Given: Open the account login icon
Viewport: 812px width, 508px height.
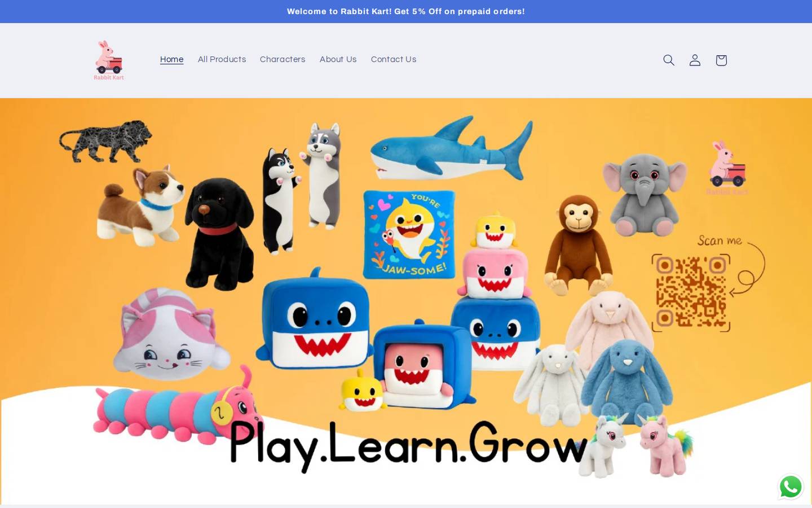Looking at the screenshot, I should tap(695, 60).
